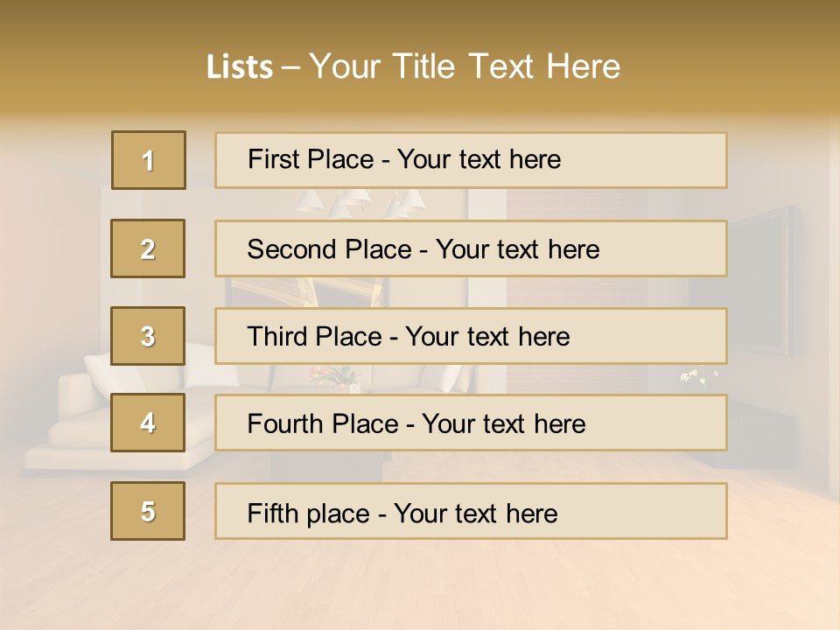Click the 'First Place' text box

coord(471,160)
